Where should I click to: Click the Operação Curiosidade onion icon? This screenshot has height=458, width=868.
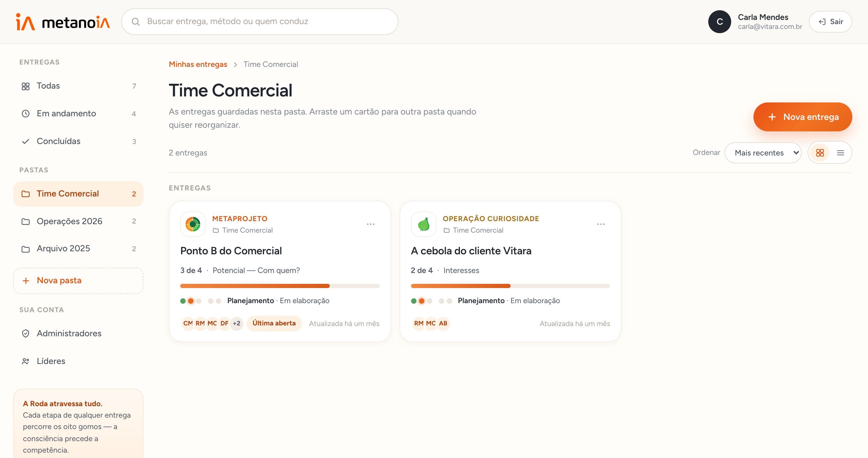[423, 224]
